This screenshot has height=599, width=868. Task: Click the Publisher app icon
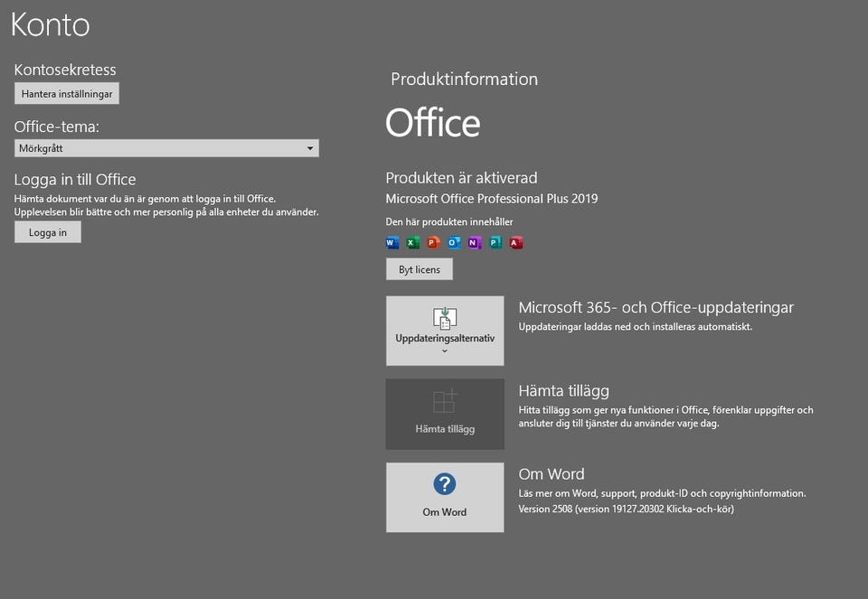click(495, 242)
